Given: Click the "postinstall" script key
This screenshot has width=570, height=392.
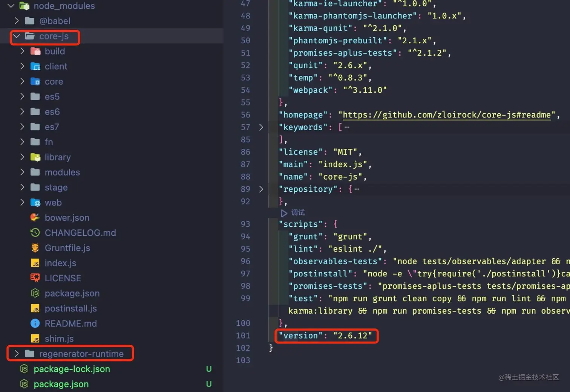Looking at the screenshot, I should [320, 274].
